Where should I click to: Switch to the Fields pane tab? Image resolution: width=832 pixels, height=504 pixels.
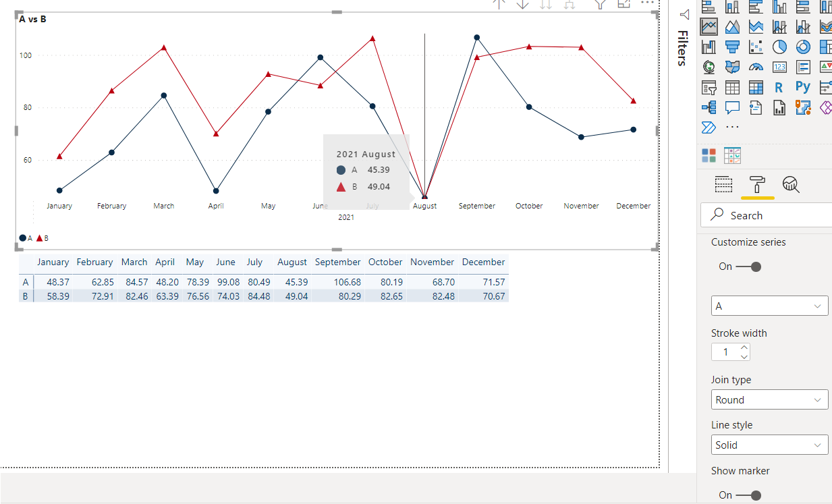pyautogui.click(x=723, y=184)
